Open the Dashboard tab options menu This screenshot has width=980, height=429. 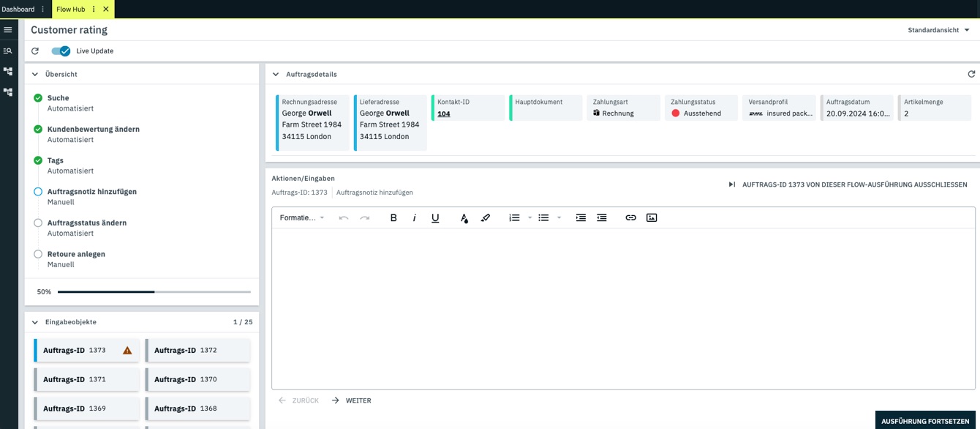pos(42,10)
